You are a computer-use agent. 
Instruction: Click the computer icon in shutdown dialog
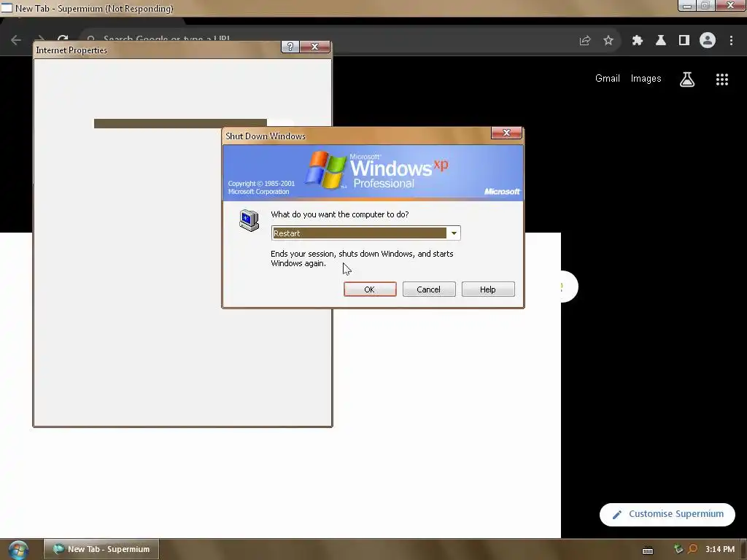(249, 220)
